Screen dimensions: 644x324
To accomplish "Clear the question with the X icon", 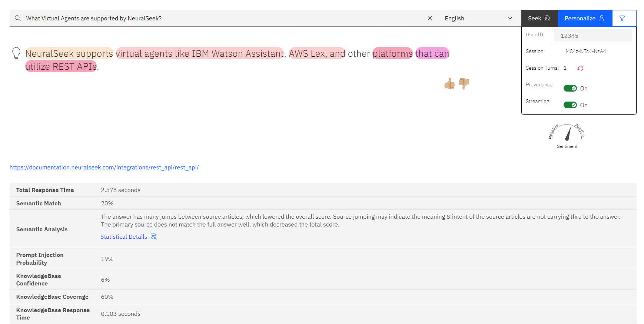I will point(430,18).
